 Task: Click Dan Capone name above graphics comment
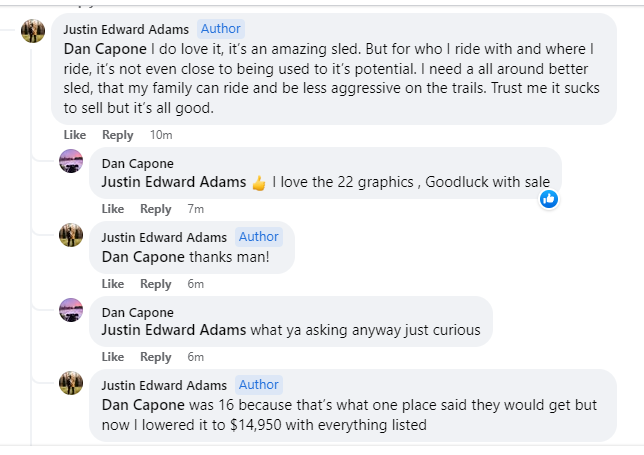(x=138, y=163)
